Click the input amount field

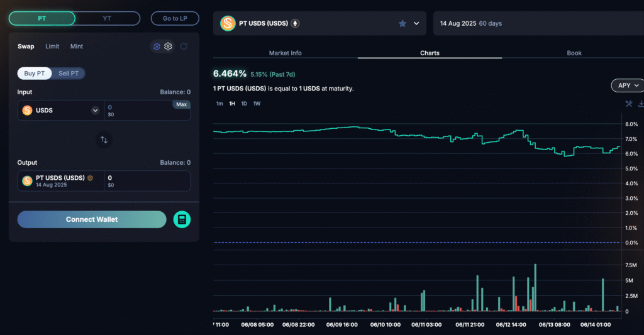coord(147,111)
